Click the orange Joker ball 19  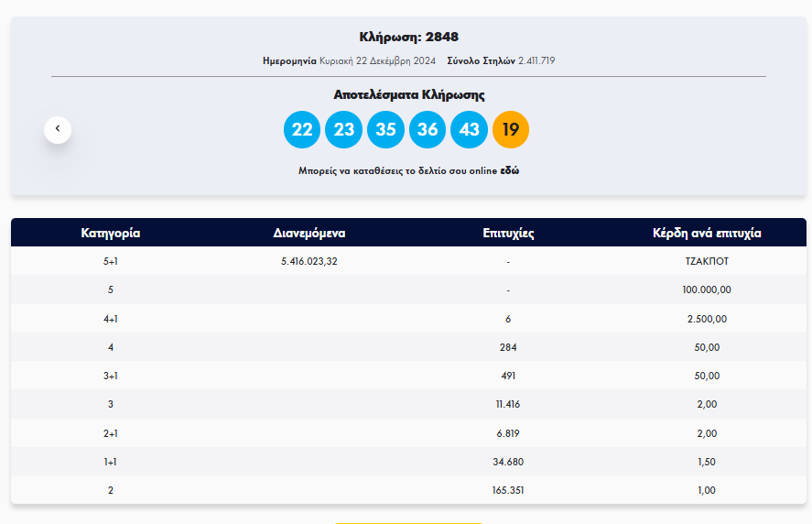511,129
